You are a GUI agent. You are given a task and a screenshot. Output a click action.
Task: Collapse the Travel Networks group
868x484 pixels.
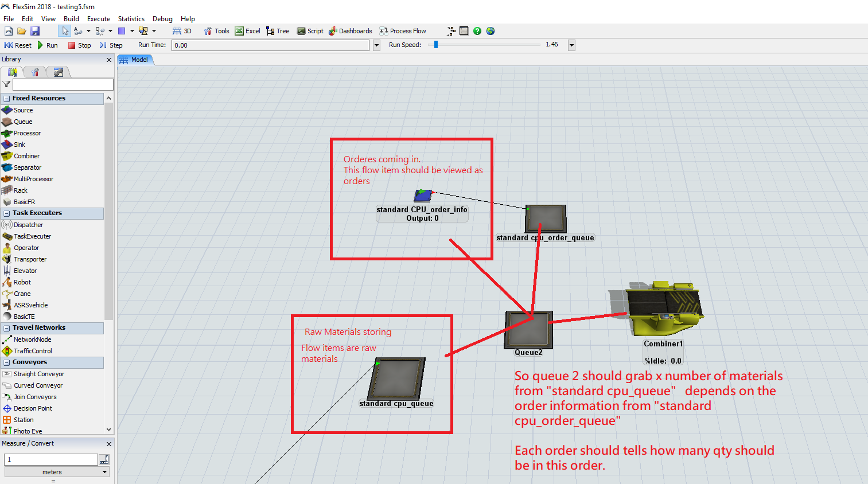(7, 328)
